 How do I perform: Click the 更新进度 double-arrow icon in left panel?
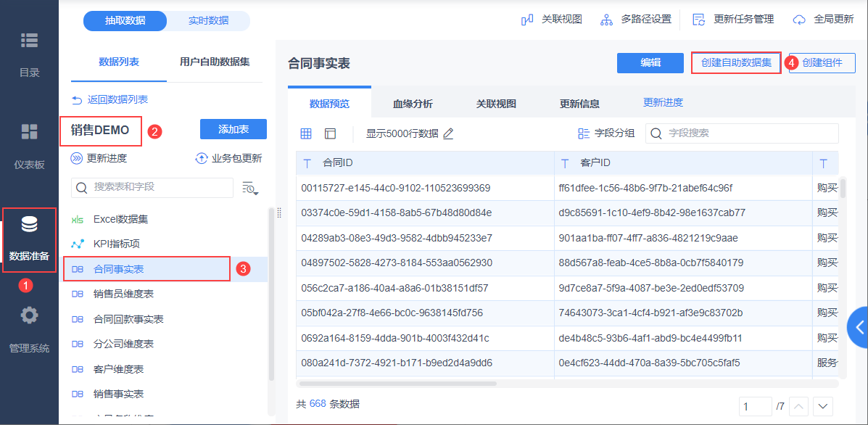pyautogui.click(x=76, y=158)
